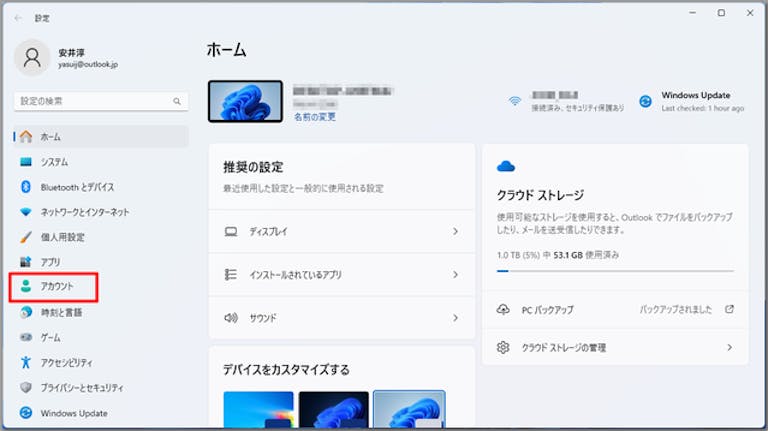Expand the クラウド ストレージの管理 chevron
Image resolution: width=768 pixels, height=431 pixels.
coord(730,347)
